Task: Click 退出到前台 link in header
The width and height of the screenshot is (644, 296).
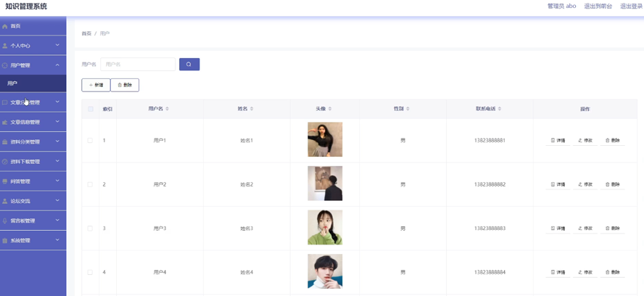Action: pos(598,6)
